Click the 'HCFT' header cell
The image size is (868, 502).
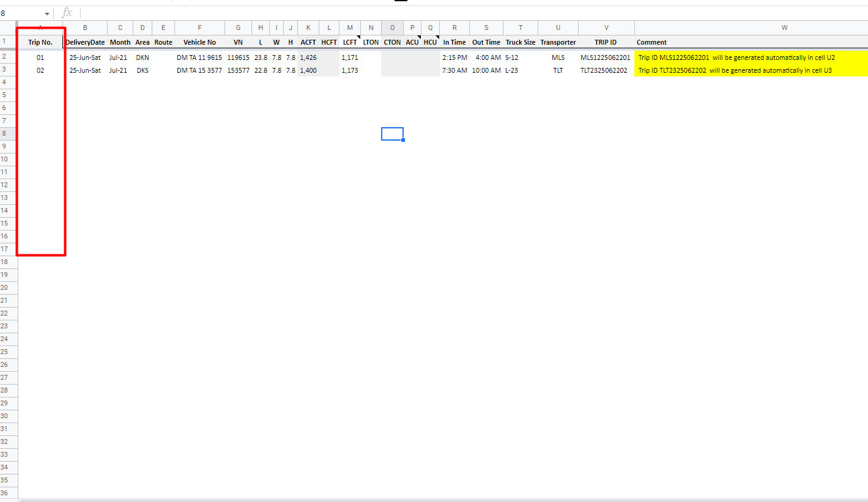[x=329, y=42]
